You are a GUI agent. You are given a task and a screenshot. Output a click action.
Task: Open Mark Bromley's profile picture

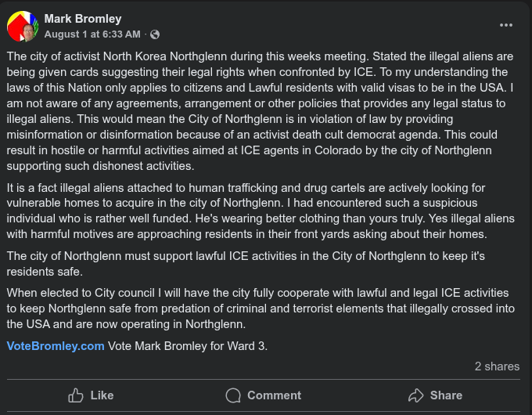pos(23,27)
